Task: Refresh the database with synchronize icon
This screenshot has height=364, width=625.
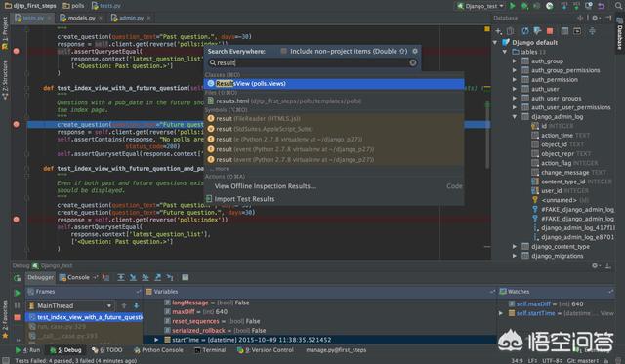Action: (x=525, y=31)
